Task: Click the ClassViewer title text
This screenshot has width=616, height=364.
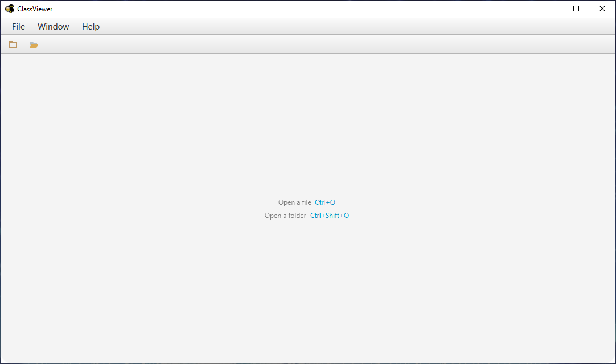Action: pos(35,9)
